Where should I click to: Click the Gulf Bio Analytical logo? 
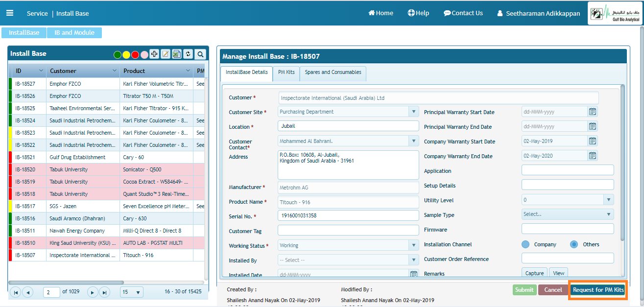tap(614, 14)
